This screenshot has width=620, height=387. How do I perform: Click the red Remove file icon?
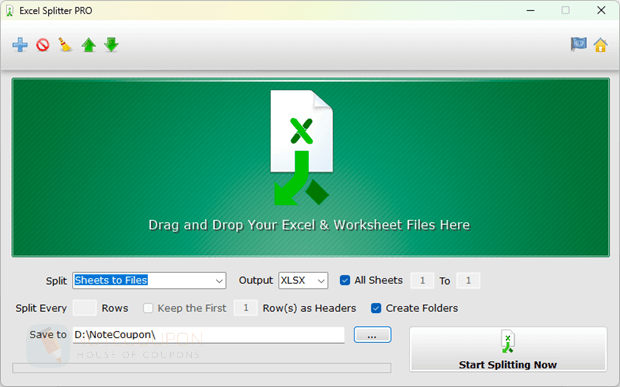tap(43, 45)
